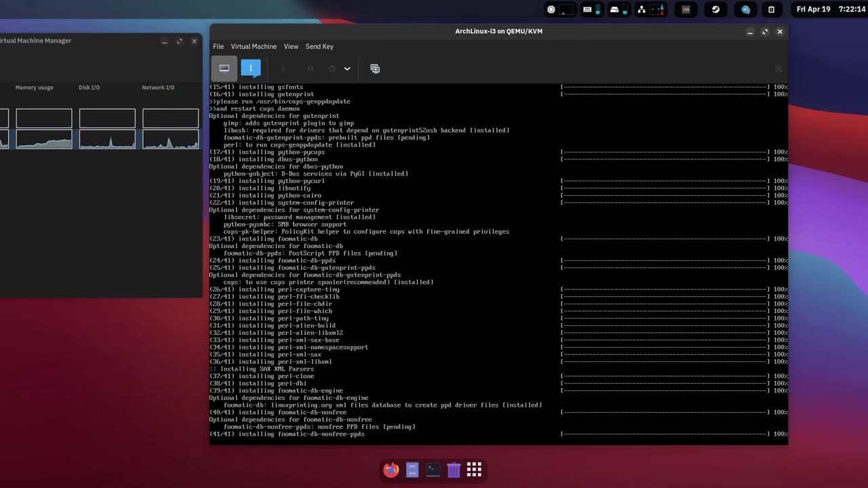Show the graphical console view

224,68
